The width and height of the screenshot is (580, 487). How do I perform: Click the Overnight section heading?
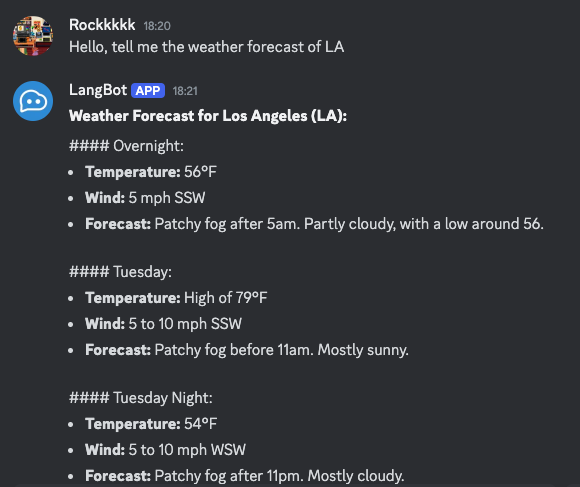pyautogui.click(x=127, y=146)
